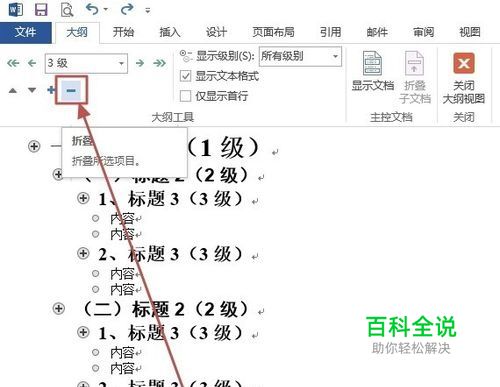The width and height of the screenshot is (500, 387).
Task: Click first 内容 line under '2、标题 3'
Action: [x=122, y=274]
